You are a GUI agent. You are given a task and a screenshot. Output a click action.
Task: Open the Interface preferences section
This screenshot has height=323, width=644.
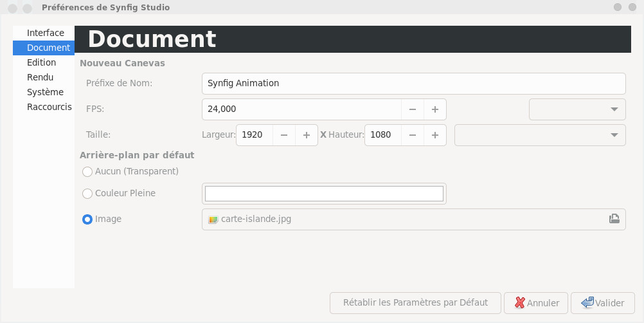45,33
